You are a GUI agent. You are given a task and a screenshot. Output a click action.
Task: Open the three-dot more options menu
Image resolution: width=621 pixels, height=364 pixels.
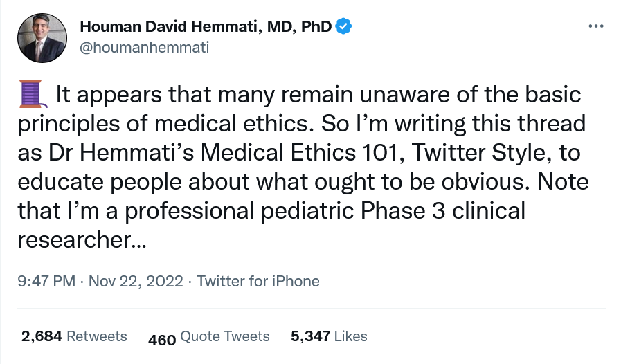(595, 26)
